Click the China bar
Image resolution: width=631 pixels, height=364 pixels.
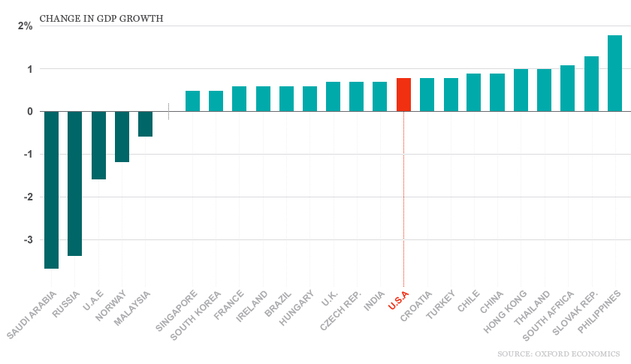497,92
